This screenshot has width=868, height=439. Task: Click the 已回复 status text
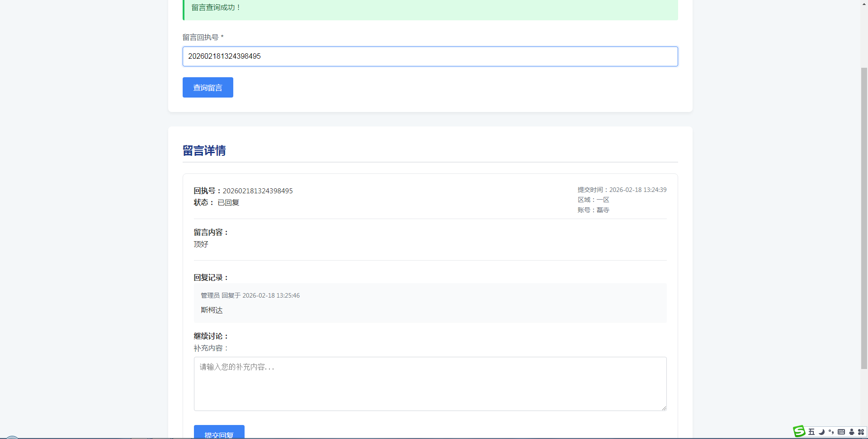[228, 203]
